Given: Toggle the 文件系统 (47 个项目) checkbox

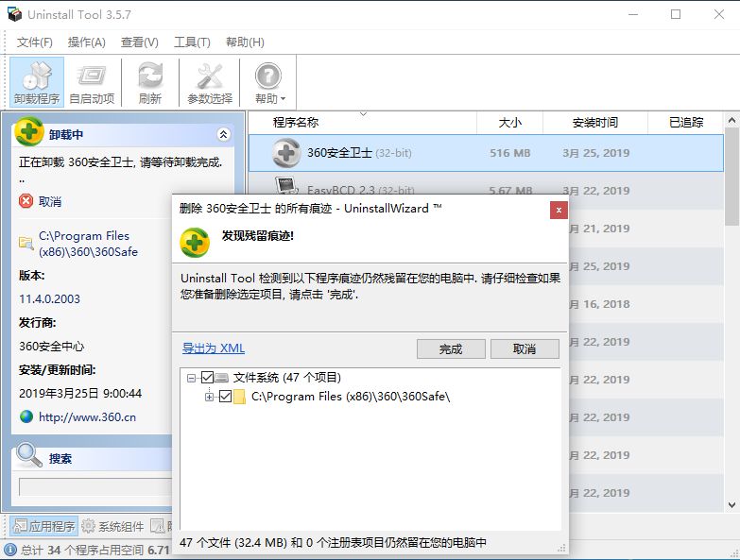Looking at the screenshot, I should point(207,377).
